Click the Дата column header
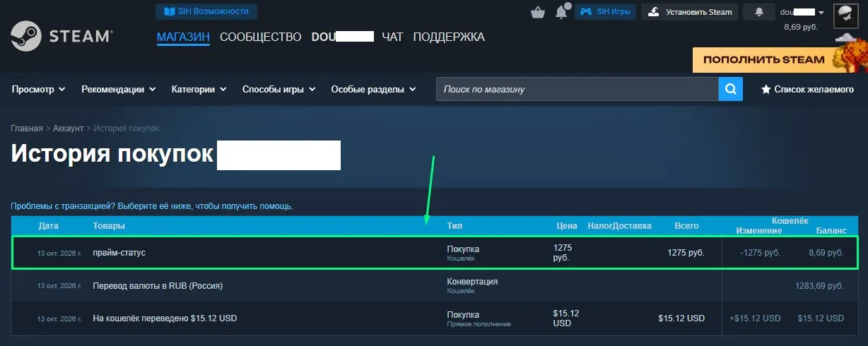The width and height of the screenshot is (868, 346). (x=49, y=226)
